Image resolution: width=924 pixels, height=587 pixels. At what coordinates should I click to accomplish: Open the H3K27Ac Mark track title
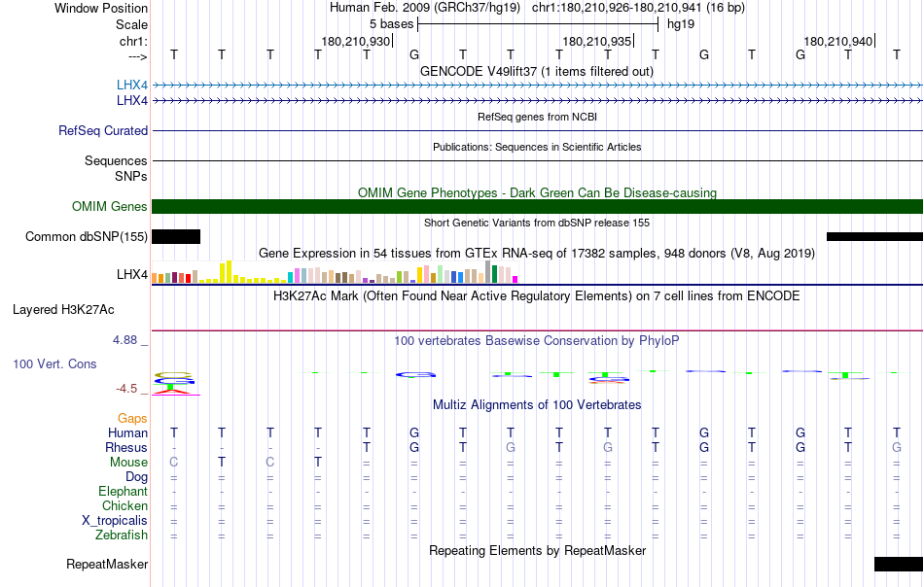tap(537, 295)
